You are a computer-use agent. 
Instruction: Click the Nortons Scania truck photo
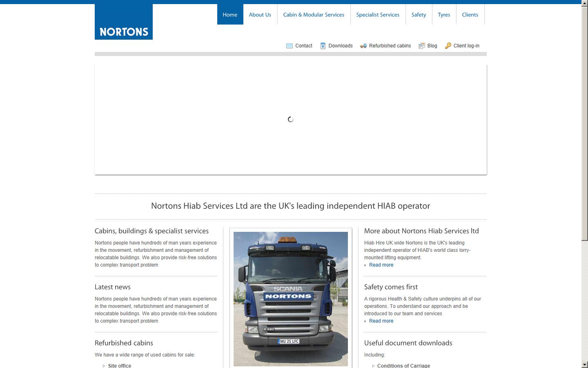pos(290,298)
